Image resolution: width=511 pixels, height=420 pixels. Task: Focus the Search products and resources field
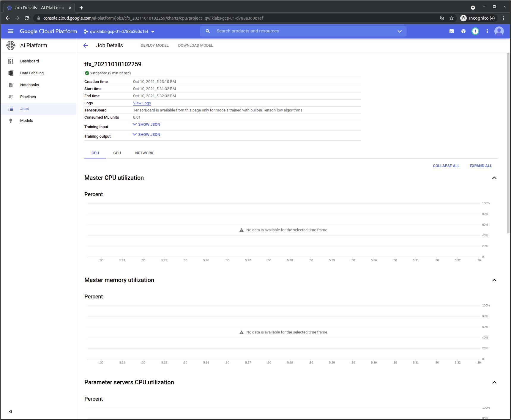coord(303,31)
